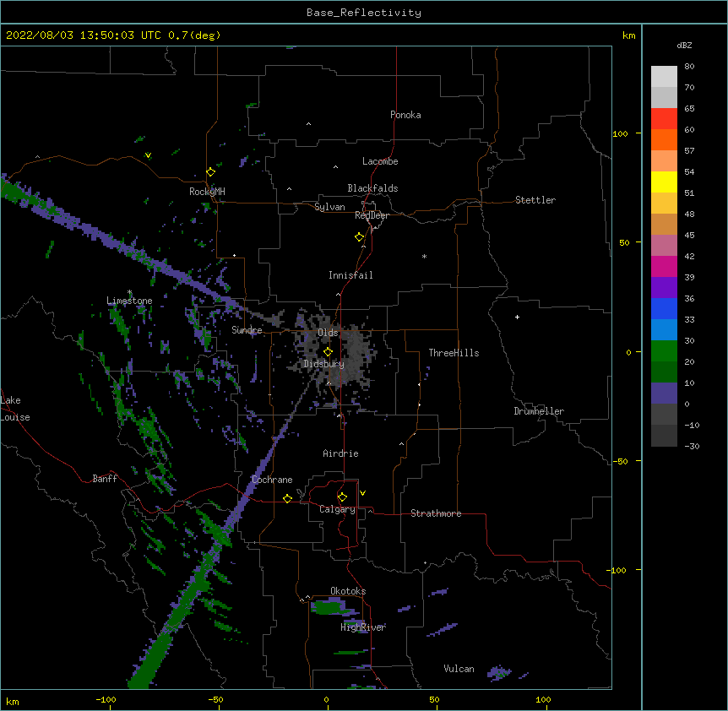Click the Cochrane town label
The image size is (728, 711).
[x=272, y=480]
